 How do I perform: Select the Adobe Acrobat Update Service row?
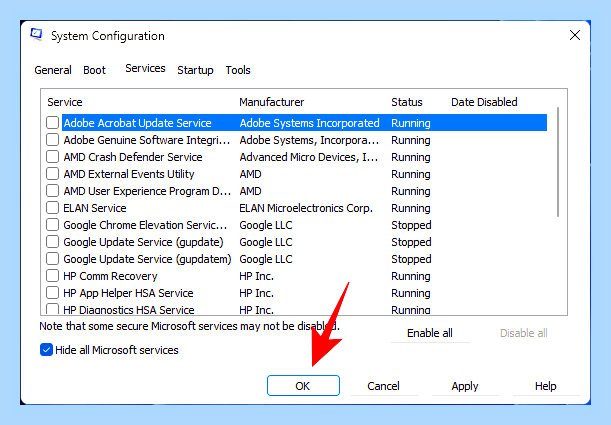pyautogui.click(x=304, y=123)
